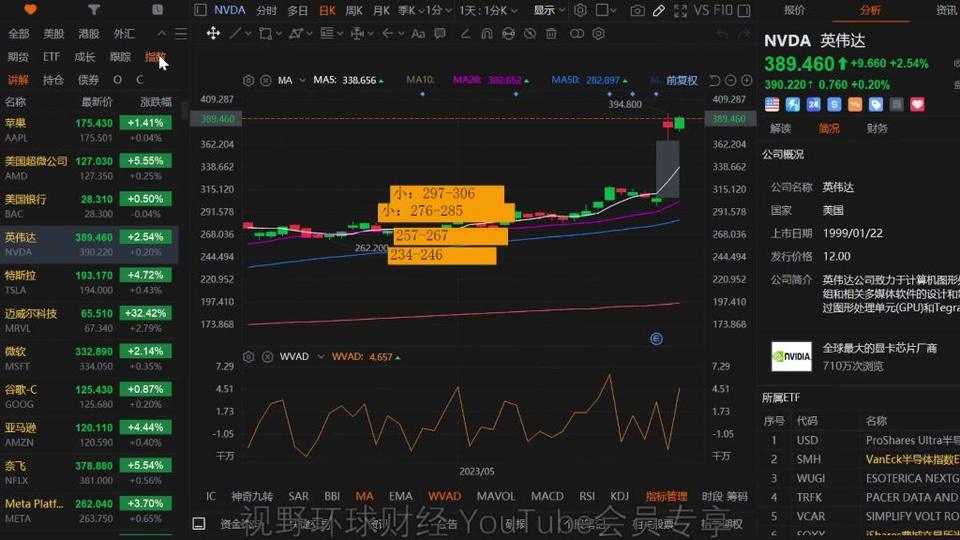
Task: Open drawing toolbar settings gear
Action: click(x=599, y=33)
